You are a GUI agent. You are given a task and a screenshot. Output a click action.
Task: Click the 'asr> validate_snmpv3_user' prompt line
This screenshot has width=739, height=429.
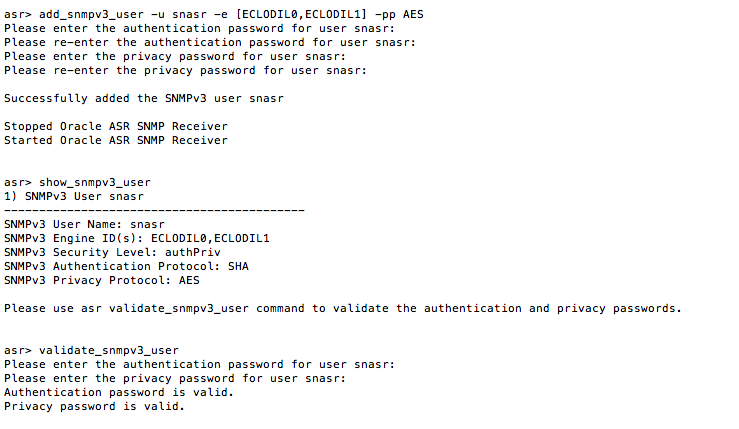point(91,350)
